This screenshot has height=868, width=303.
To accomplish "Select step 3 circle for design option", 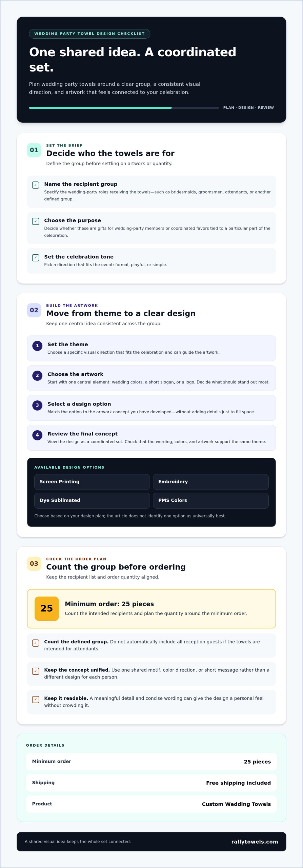I will (37, 406).
